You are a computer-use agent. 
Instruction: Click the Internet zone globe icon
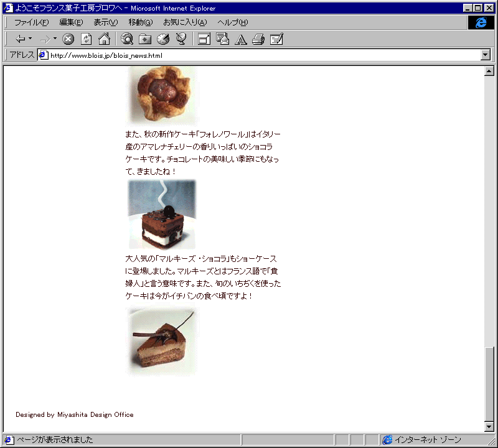[387, 440]
